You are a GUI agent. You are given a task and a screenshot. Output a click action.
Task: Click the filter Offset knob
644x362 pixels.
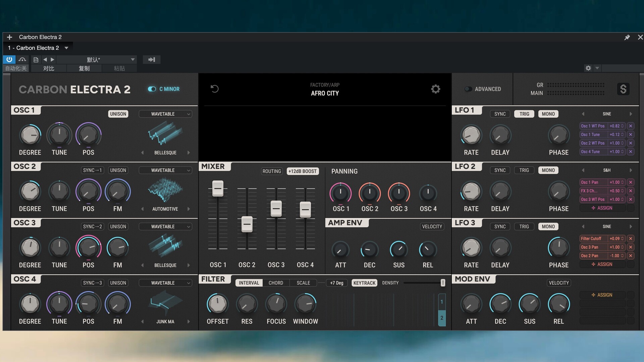218,304
